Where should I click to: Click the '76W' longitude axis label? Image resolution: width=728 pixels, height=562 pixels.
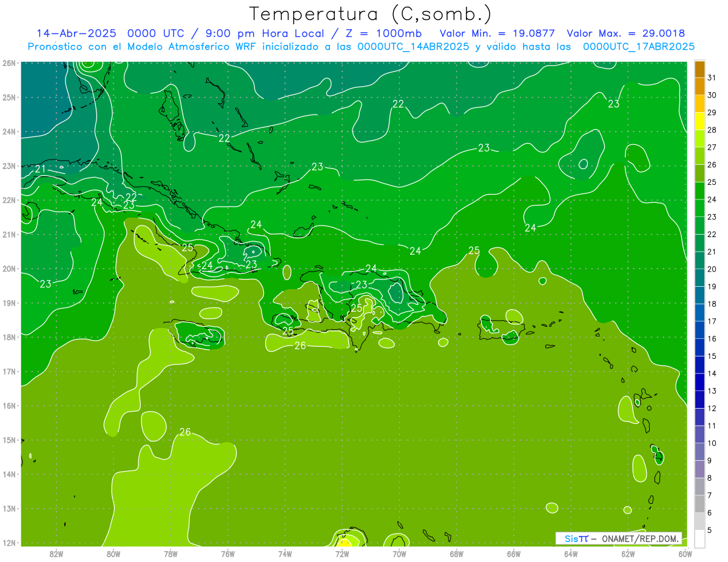point(228,554)
